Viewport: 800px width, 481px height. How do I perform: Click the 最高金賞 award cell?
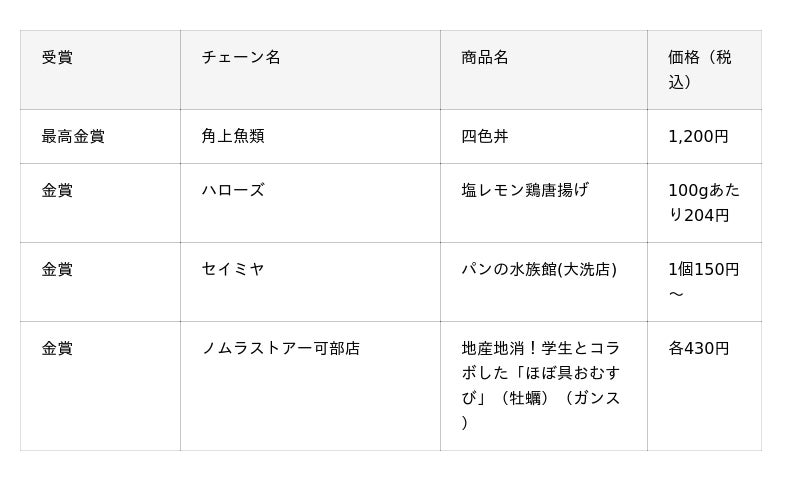click(x=73, y=137)
